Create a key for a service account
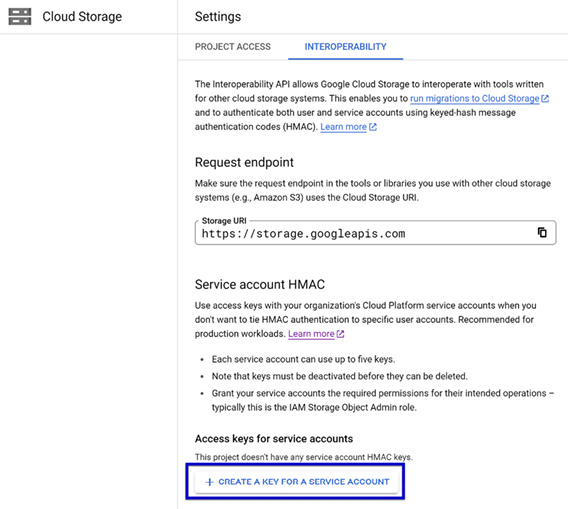The height and width of the screenshot is (509, 568). click(297, 482)
